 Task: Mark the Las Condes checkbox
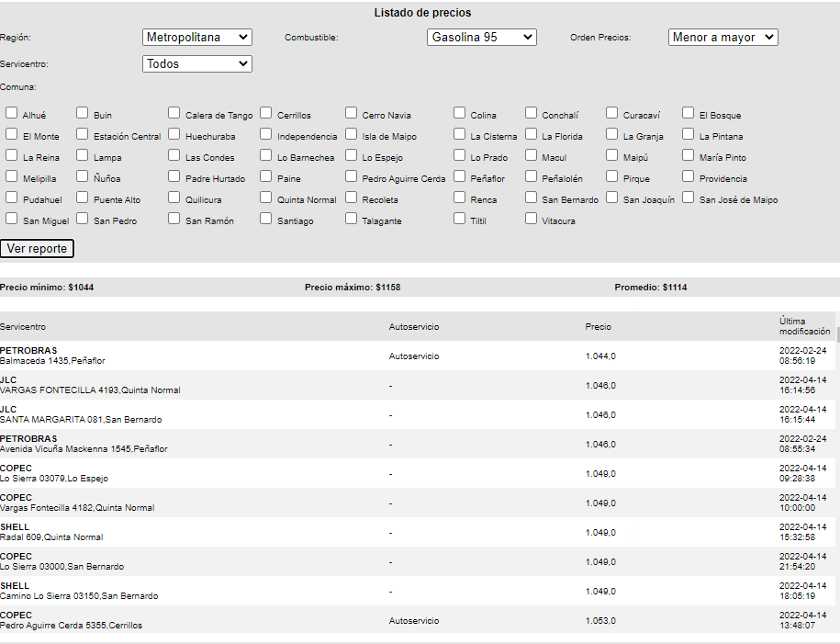(174, 155)
